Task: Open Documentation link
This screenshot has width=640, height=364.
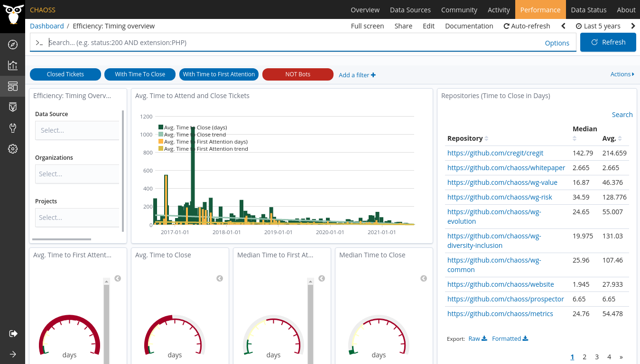Action: coord(469,26)
